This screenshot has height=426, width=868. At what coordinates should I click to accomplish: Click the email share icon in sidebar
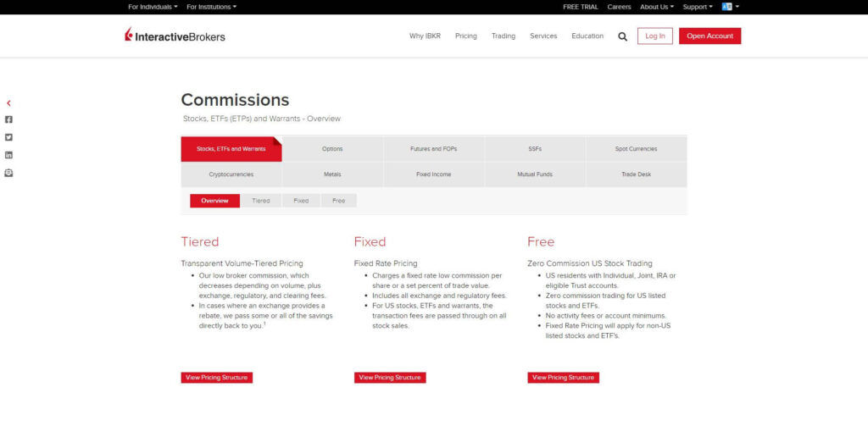pos(8,173)
